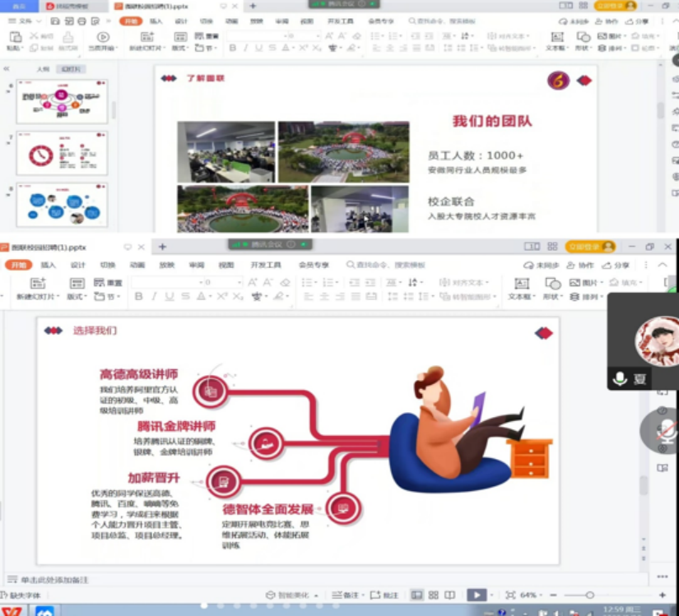Click 重置 reset button in the lower window

click(108, 283)
